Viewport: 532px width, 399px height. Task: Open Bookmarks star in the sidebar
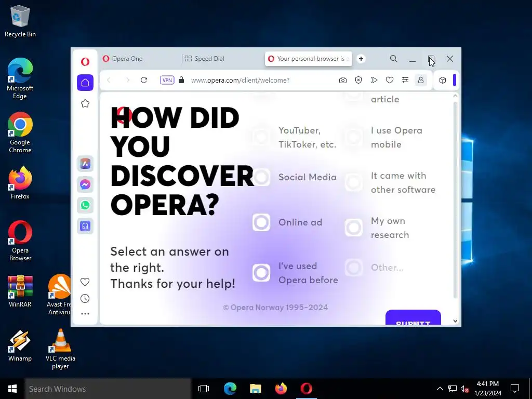tap(85, 103)
